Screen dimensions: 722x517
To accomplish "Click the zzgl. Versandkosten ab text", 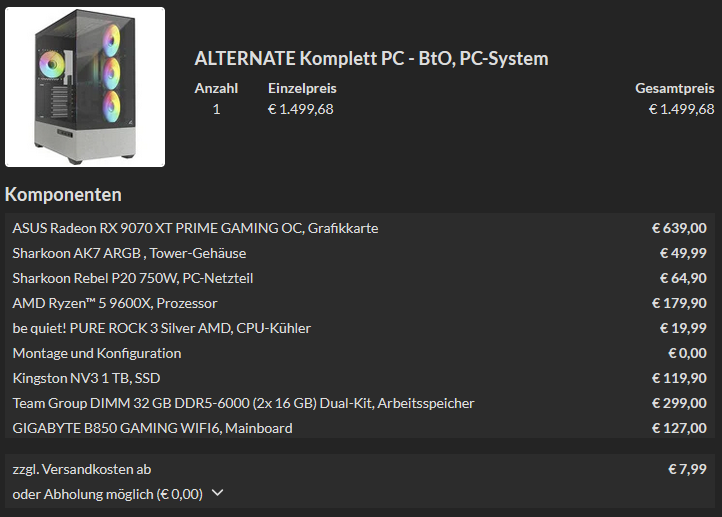I will (82, 469).
